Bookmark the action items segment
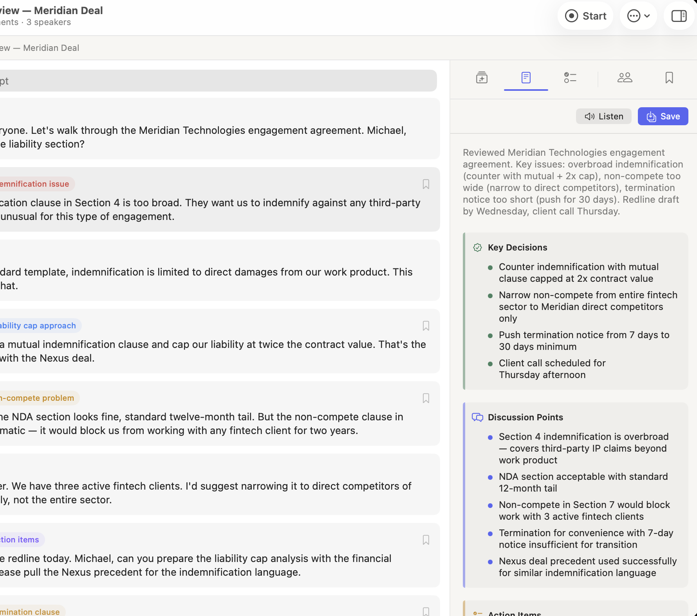The image size is (697, 616). [x=426, y=540]
